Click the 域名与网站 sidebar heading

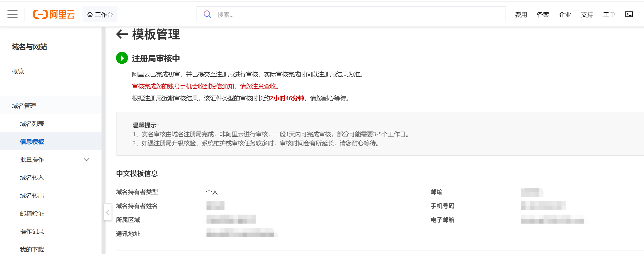[29, 47]
